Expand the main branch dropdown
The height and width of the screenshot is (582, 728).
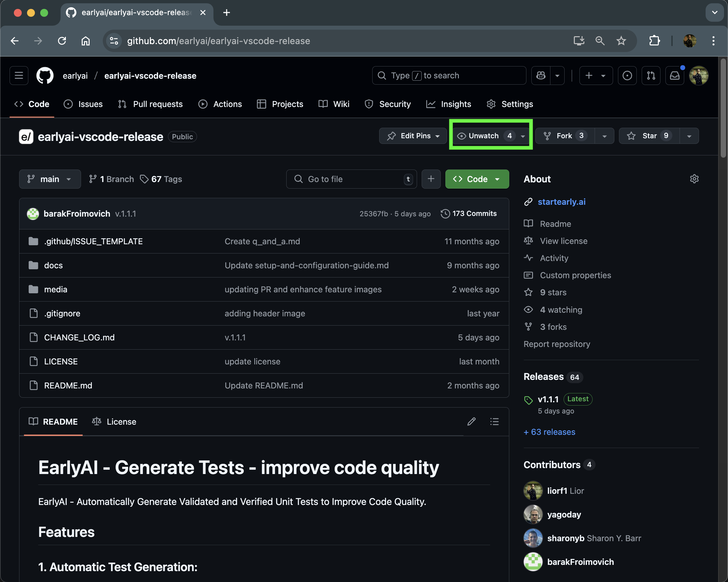pos(50,179)
